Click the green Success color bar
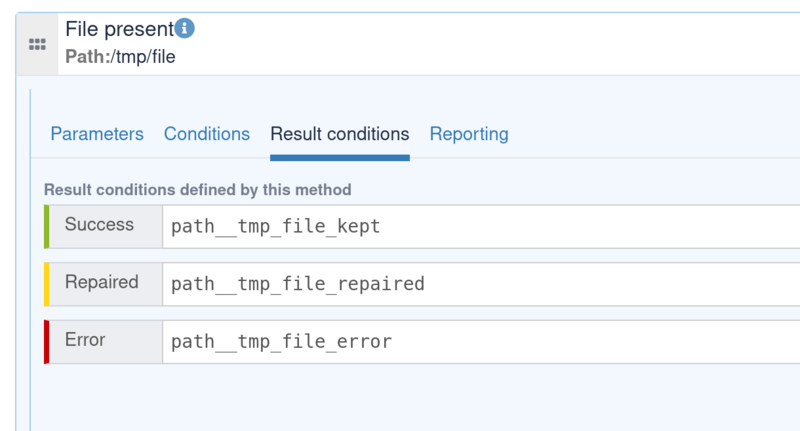Image resolution: width=800 pixels, height=431 pixels. [46, 226]
